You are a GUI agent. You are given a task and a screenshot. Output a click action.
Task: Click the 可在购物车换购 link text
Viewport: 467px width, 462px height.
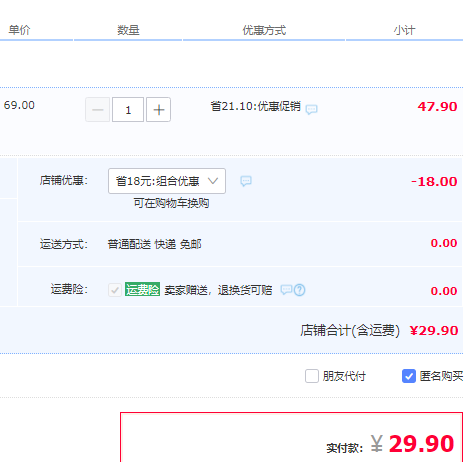pyautogui.click(x=171, y=203)
